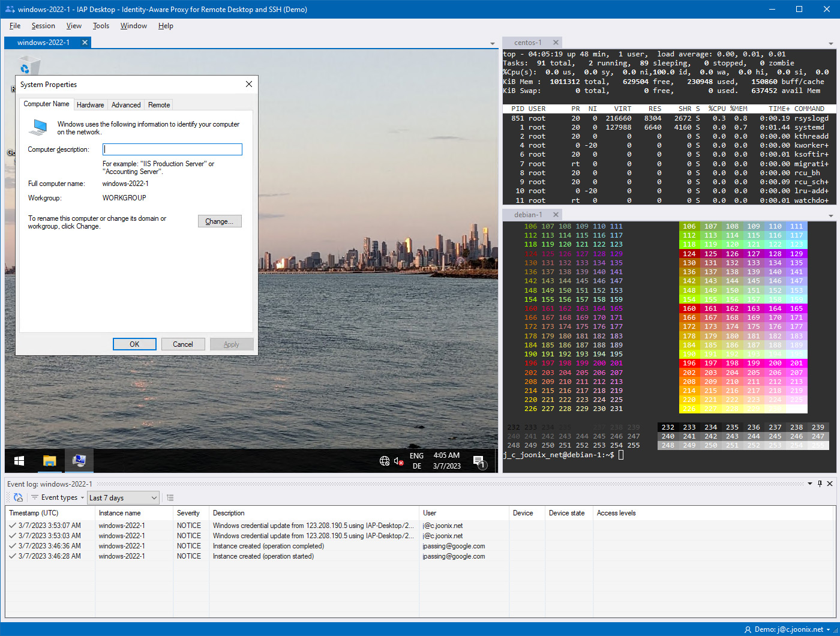Click OK in the System Properties dialog
Screen dimensions: 840x636
tap(134, 344)
